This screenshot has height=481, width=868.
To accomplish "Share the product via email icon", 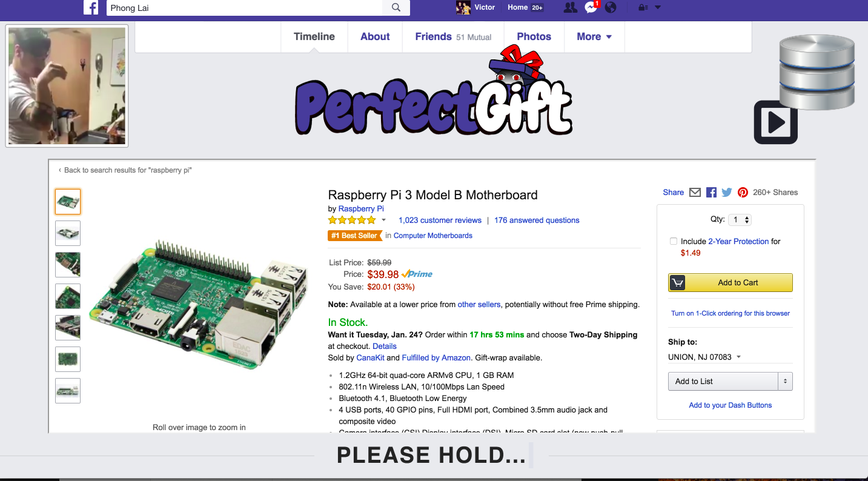I will pyautogui.click(x=695, y=192).
